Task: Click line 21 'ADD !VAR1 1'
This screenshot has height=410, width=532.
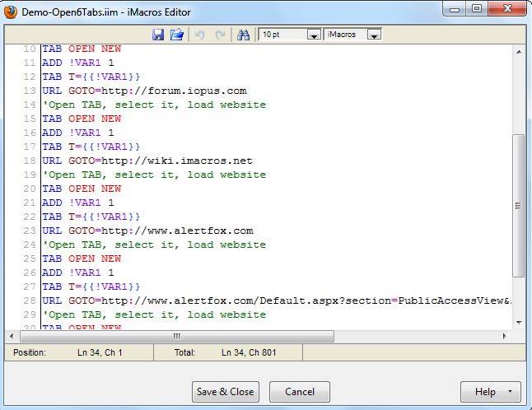Action: 78,203
